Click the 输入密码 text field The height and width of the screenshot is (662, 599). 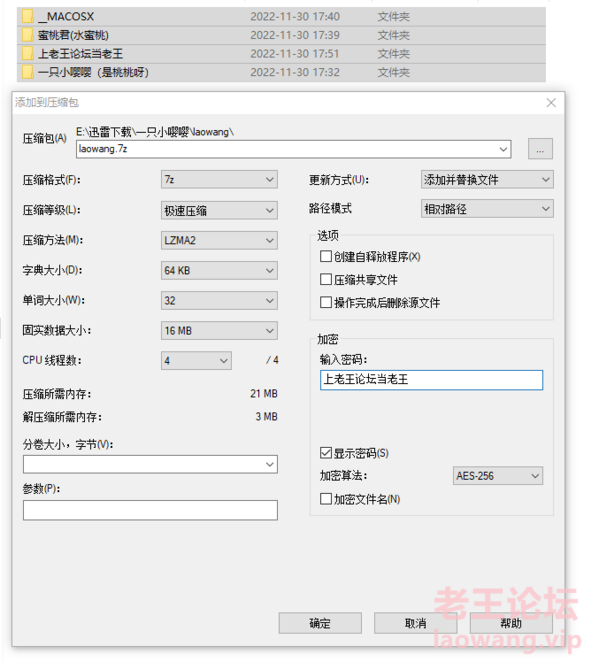point(431,380)
